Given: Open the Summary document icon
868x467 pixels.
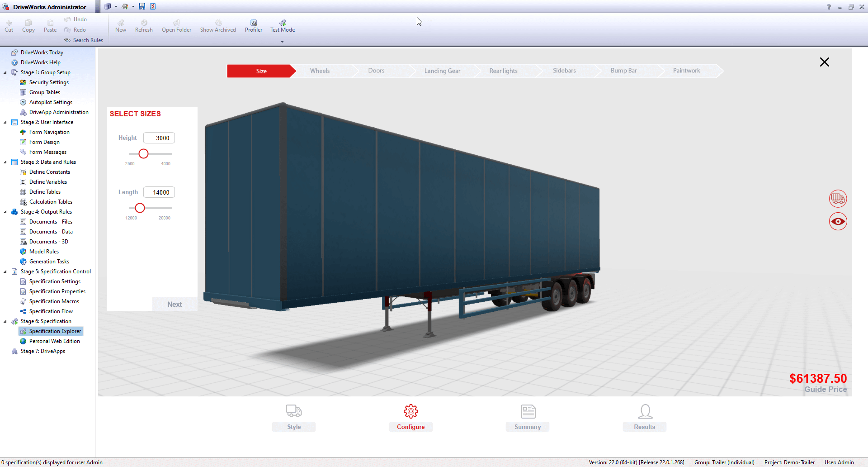Looking at the screenshot, I should click(x=528, y=411).
